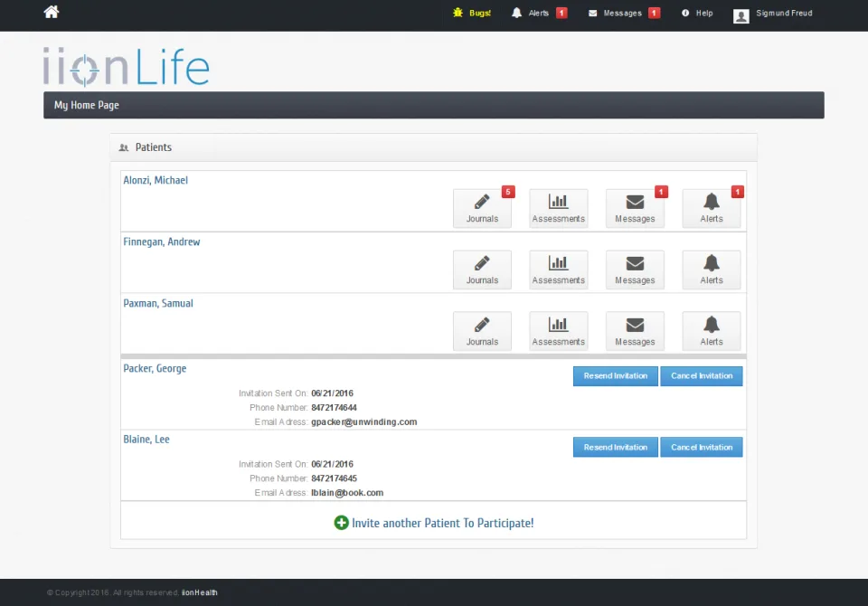Click Blaine's invitation date 06/21/2016
This screenshot has height=606, width=868.
[x=332, y=464]
